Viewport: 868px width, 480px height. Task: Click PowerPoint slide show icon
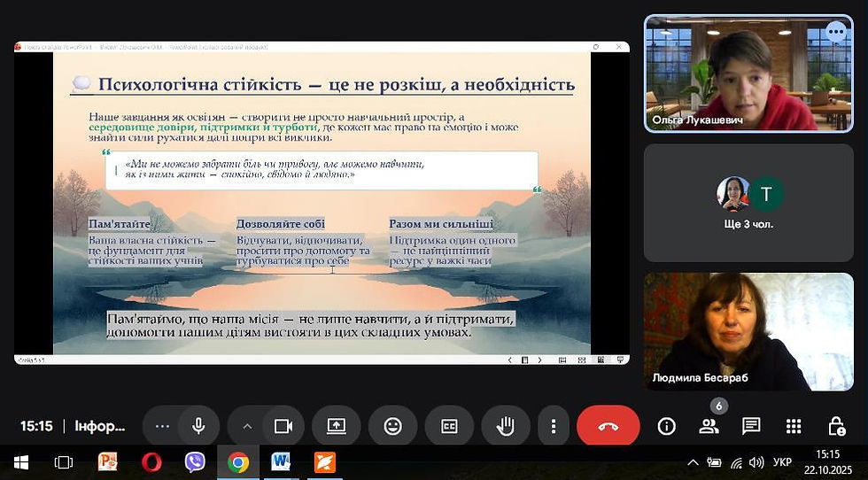tap(619, 360)
